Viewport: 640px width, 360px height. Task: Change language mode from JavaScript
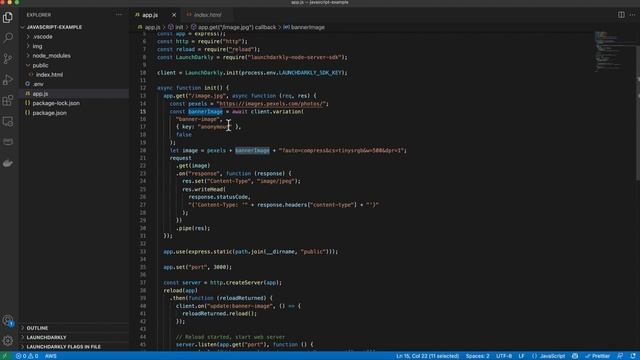[549, 356]
